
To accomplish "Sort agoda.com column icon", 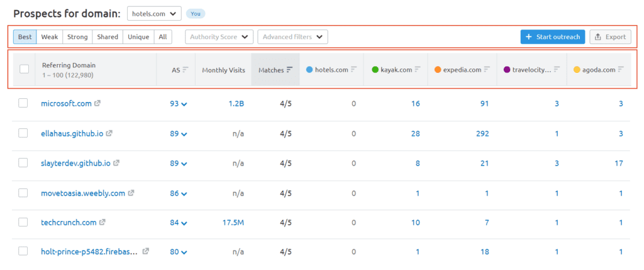I will pyautogui.click(x=621, y=70).
